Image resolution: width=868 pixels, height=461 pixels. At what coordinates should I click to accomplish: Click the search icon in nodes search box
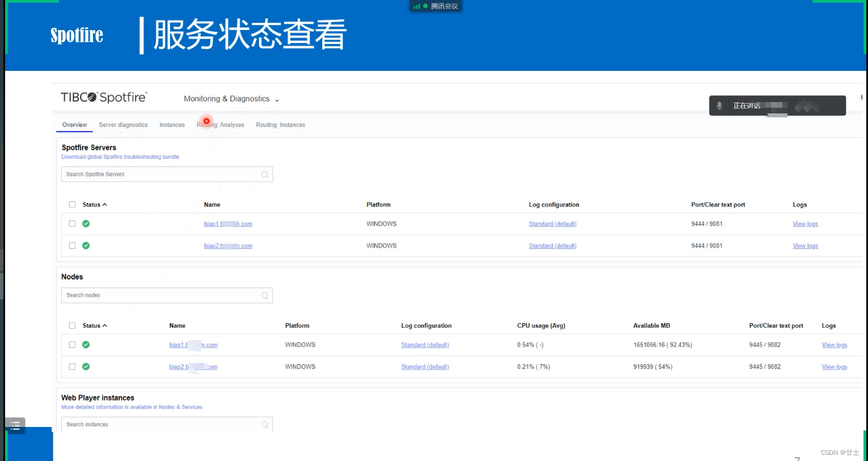coord(265,295)
